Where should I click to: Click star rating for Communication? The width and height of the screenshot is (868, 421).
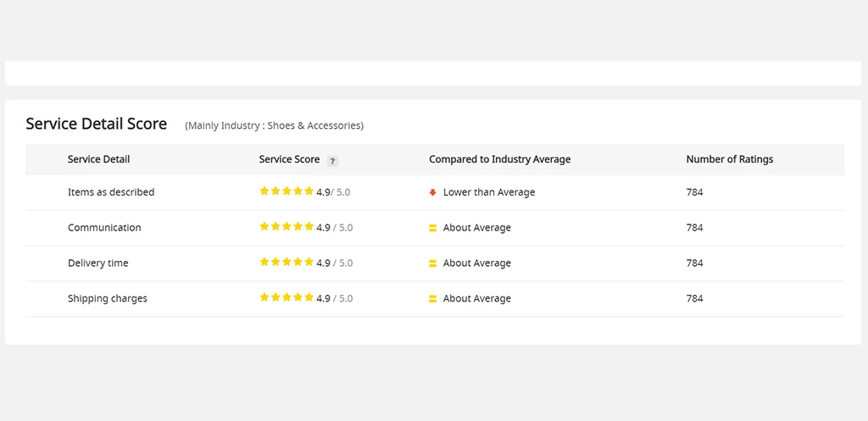pyautogui.click(x=287, y=226)
